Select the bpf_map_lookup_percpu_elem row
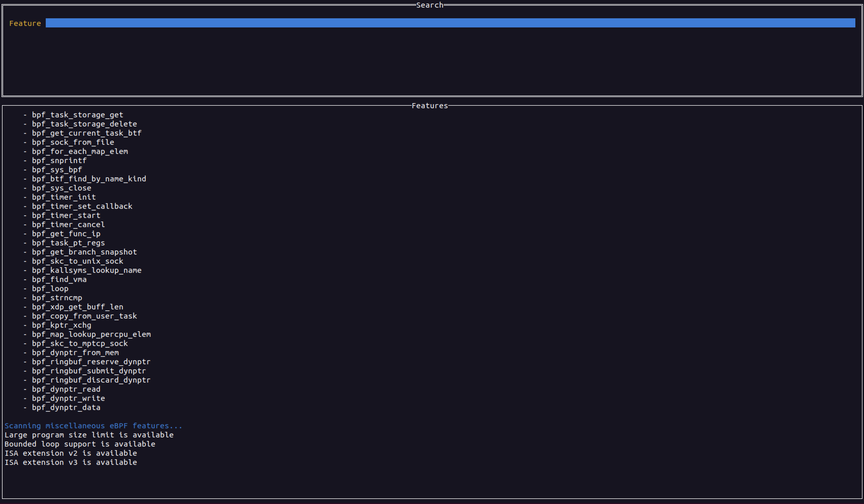This screenshot has height=504, width=864. pos(91,334)
